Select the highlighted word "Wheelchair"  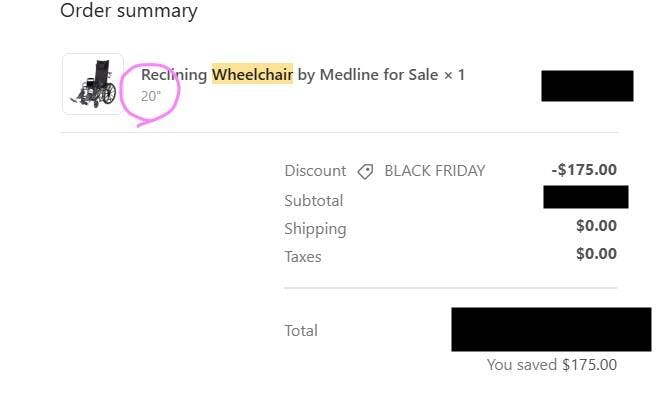[x=252, y=74]
